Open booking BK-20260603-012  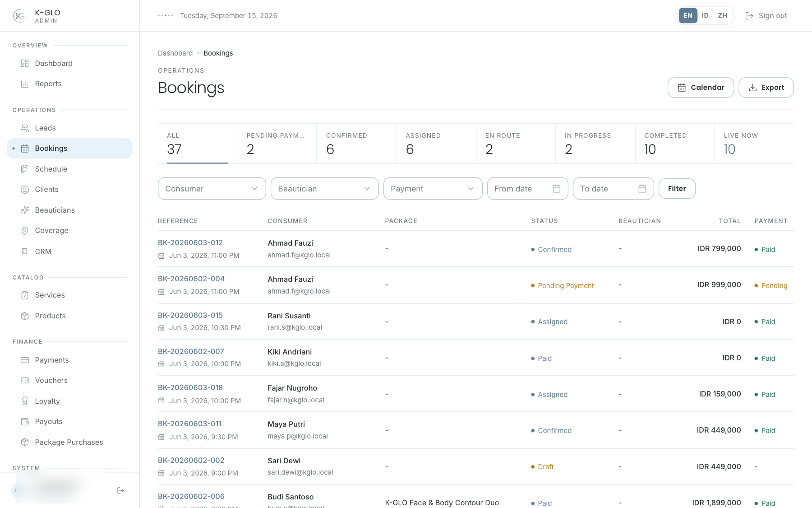pyautogui.click(x=190, y=243)
